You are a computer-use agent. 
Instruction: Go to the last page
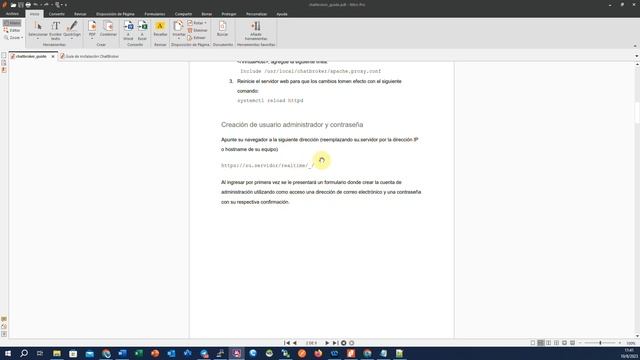[335, 343]
